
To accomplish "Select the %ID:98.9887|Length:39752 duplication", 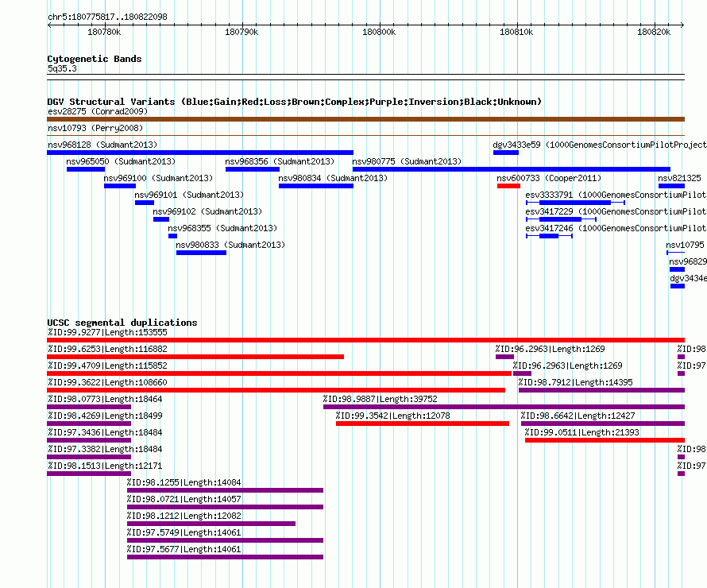I will [380, 399].
